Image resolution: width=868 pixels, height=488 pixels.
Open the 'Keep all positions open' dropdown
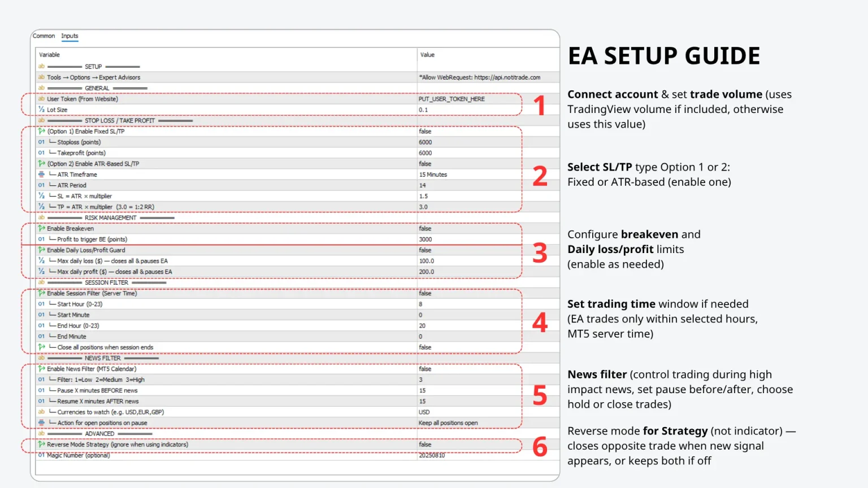[x=448, y=423]
